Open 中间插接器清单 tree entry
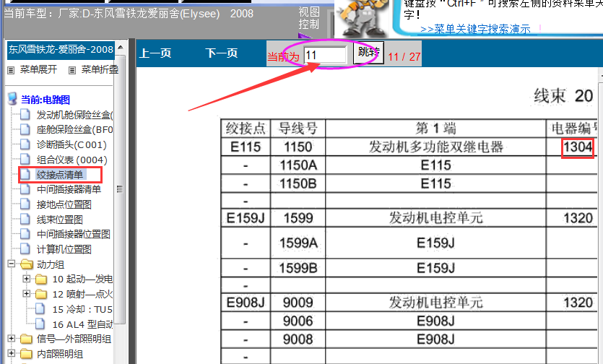 pos(69,189)
